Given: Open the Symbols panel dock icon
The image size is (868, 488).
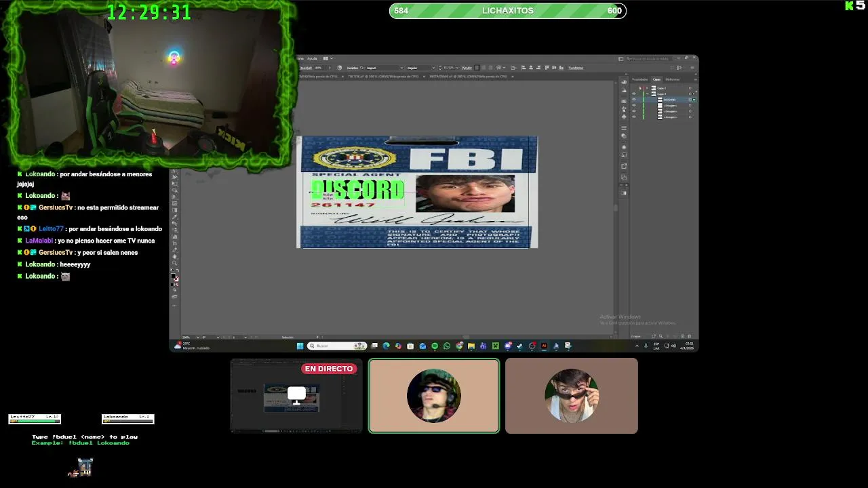Looking at the screenshot, I should pyautogui.click(x=624, y=117).
